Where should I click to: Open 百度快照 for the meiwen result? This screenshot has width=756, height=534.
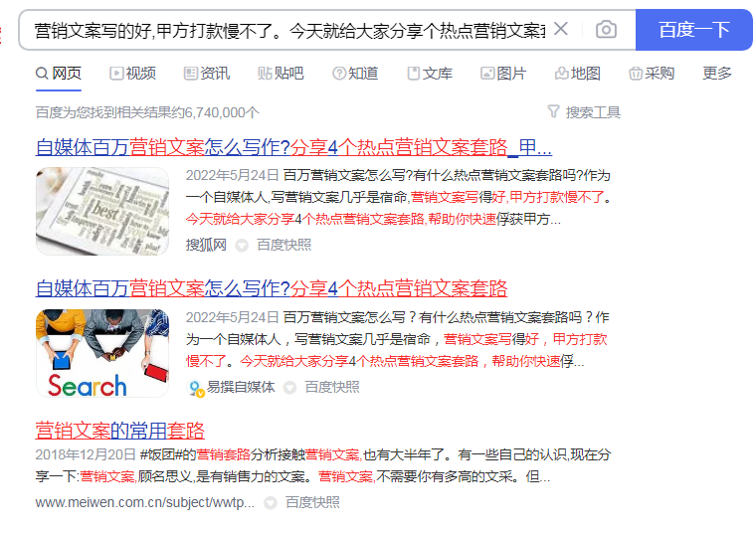tap(312, 502)
